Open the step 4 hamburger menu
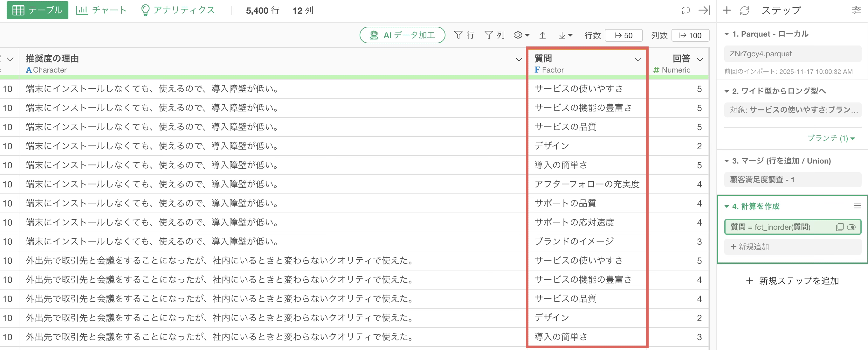868x350 pixels. pyautogui.click(x=857, y=206)
